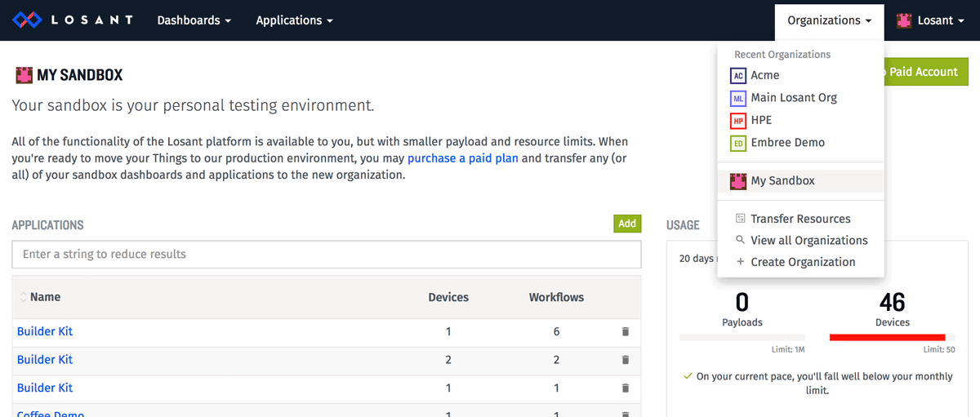Open the Builder Kit app with 1 workflow
Image resolution: width=980 pixels, height=417 pixels.
pos(45,388)
